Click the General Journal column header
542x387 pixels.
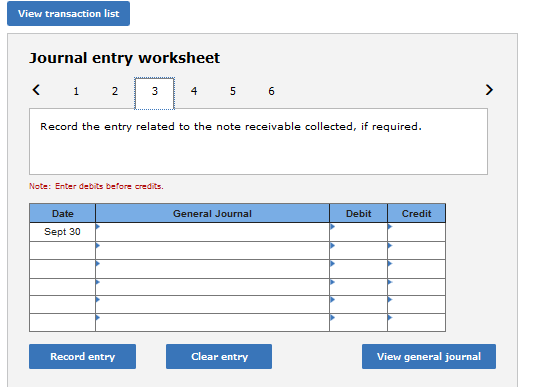pyautogui.click(x=212, y=213)
